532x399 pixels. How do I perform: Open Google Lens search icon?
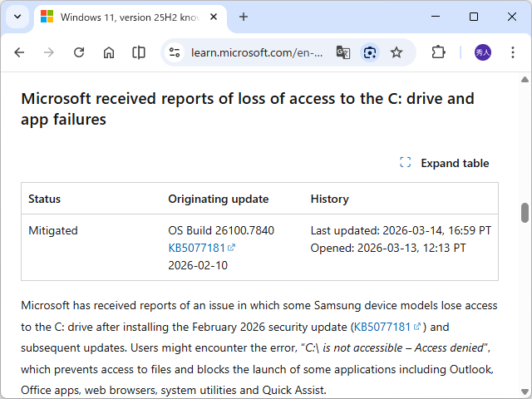tap(370, 52)
